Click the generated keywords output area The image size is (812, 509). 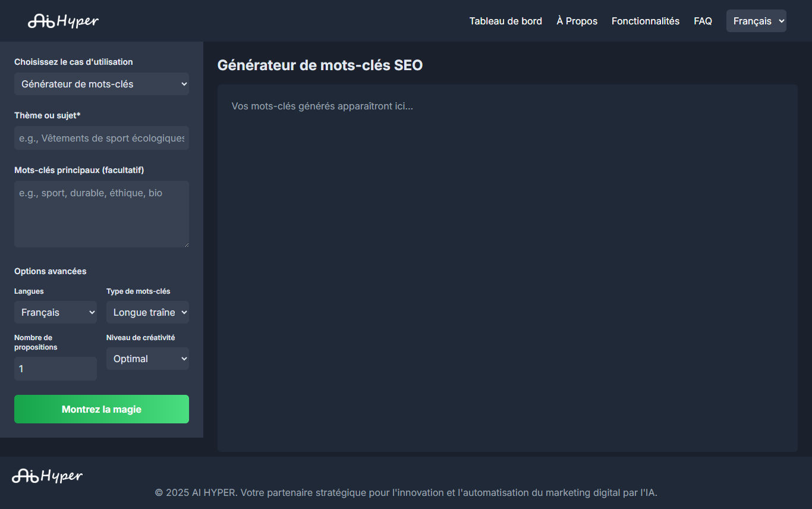click(508, 268)
